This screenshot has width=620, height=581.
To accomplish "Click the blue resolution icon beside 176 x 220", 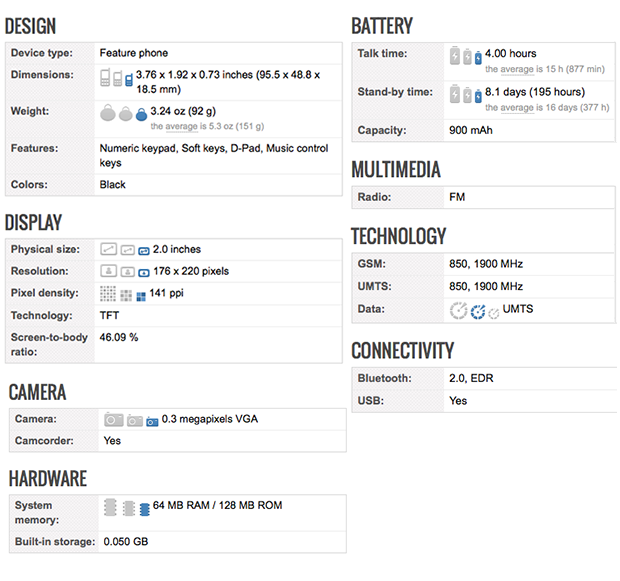I will pyautogui.click(x=144, y=272).
